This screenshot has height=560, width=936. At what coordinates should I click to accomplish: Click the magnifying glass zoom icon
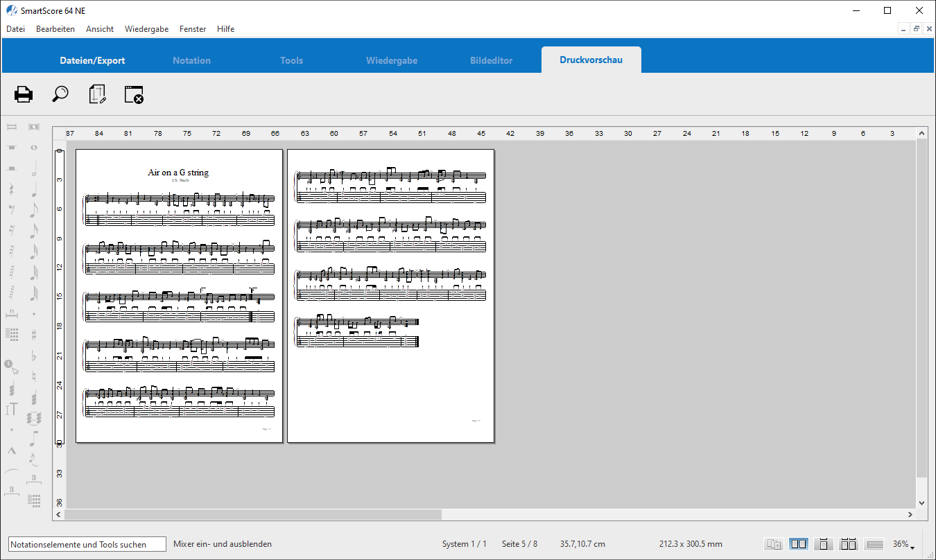pos(60,94)
